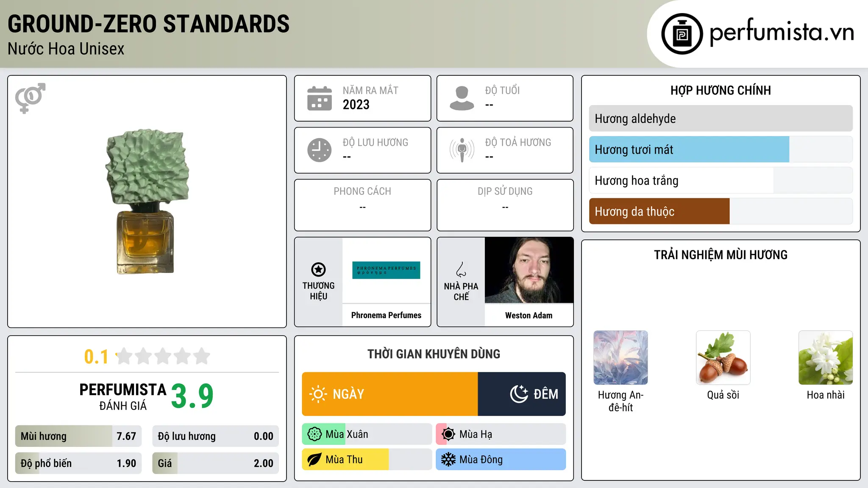Click the Độ toả hương label

click(518, 142)
